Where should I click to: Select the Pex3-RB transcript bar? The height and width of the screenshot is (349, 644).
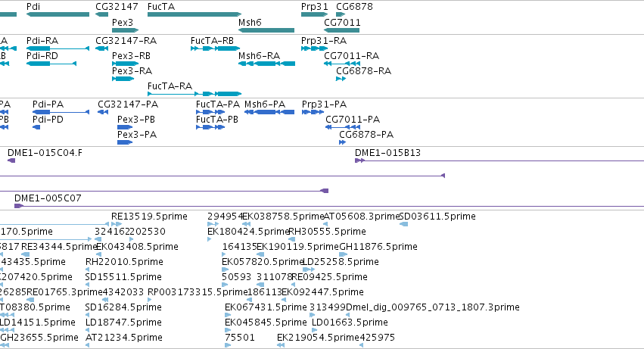tap(126, 64)
